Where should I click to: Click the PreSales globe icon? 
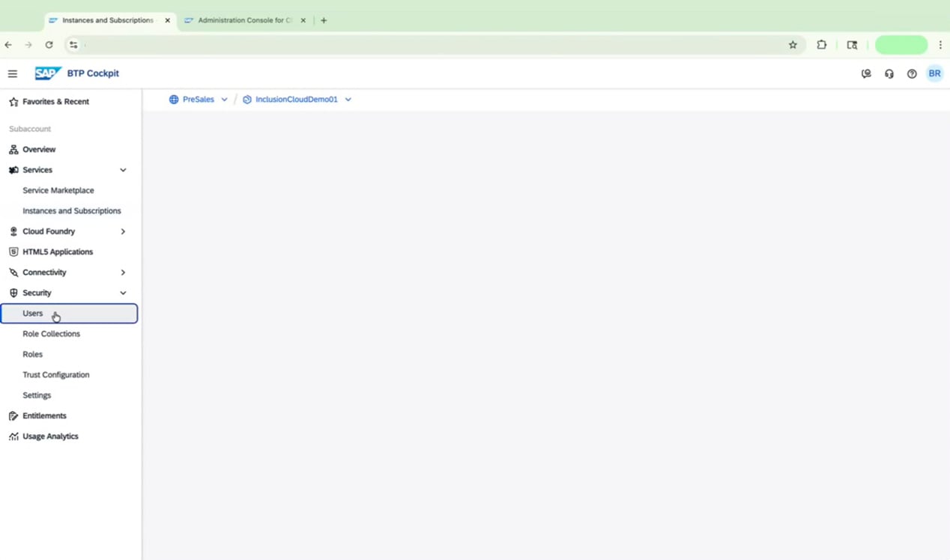(x=174, y=100)
